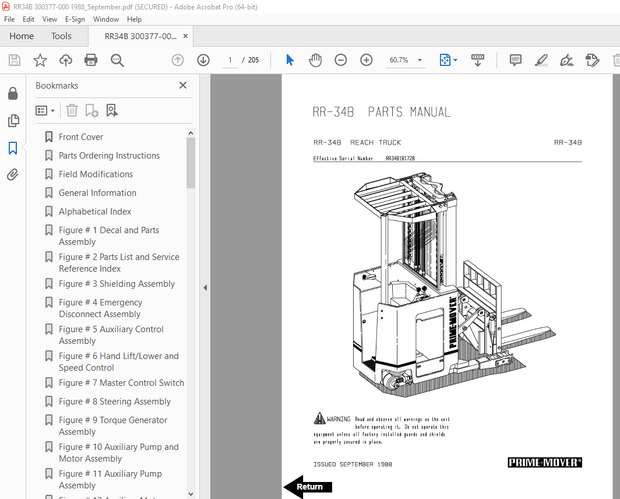Open the Help menu
620x499 pixels.
click(134, 19)
